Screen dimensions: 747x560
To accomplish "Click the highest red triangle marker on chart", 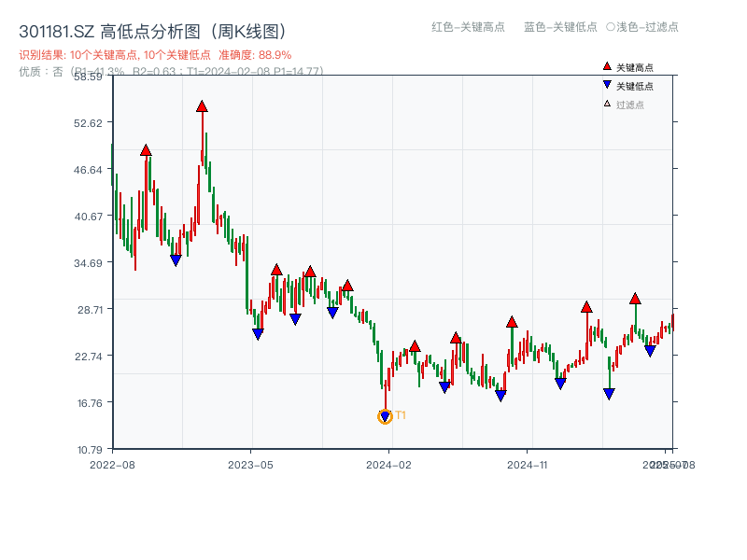I will coord(202,106).
